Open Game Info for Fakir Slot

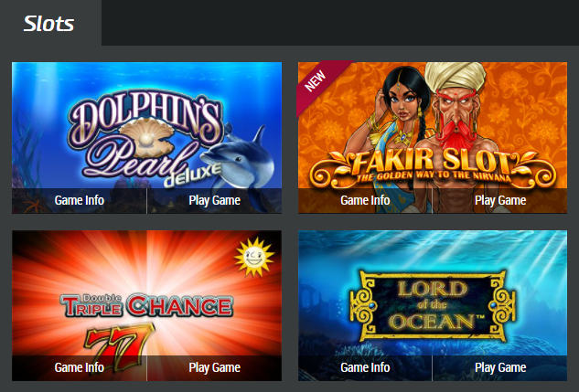(x=365, y=201)
